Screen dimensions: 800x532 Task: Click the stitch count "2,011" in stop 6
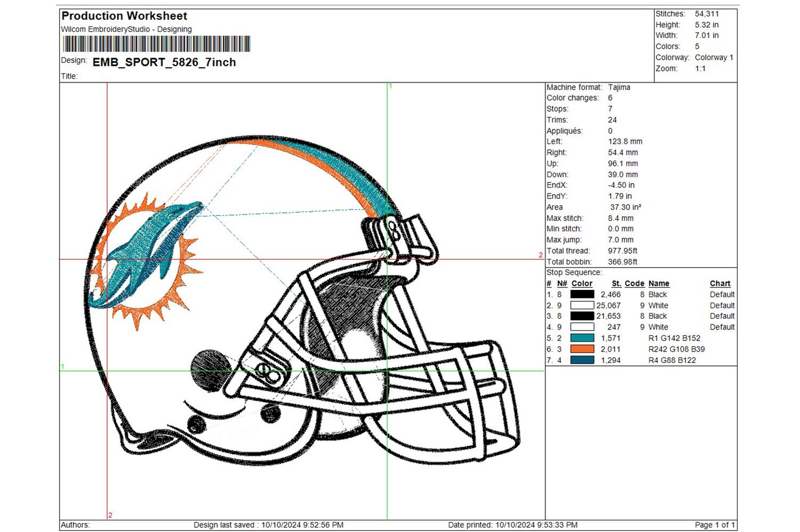(611, 350)
